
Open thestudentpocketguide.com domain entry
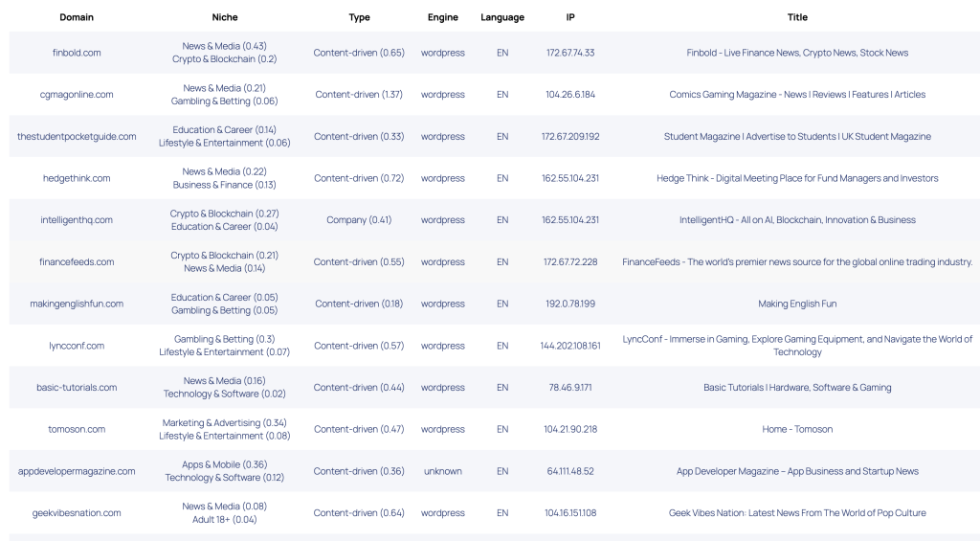tap(77, 136)
